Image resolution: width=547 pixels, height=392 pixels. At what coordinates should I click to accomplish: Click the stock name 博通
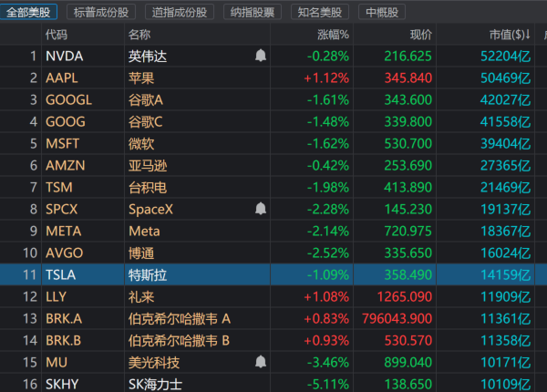click(141, 253)
